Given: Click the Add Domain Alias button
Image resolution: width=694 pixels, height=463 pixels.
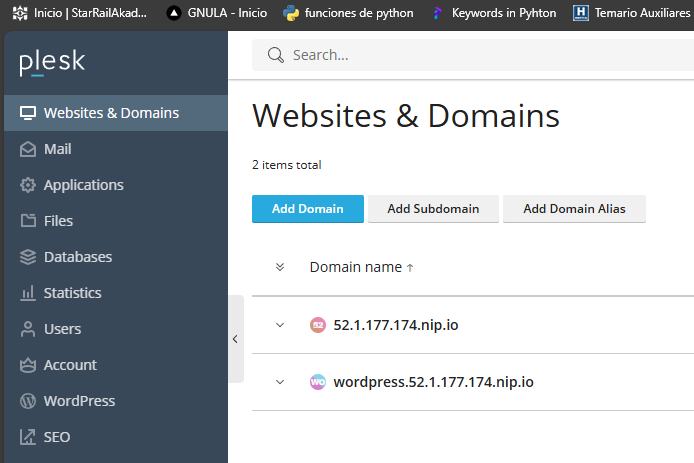Looking at the screenshot, I should [574, 209].
